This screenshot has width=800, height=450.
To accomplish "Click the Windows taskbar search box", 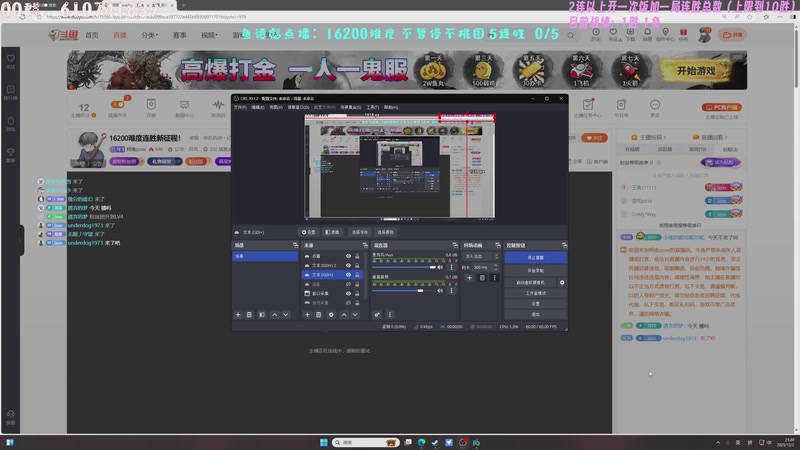I will point(365,442).
